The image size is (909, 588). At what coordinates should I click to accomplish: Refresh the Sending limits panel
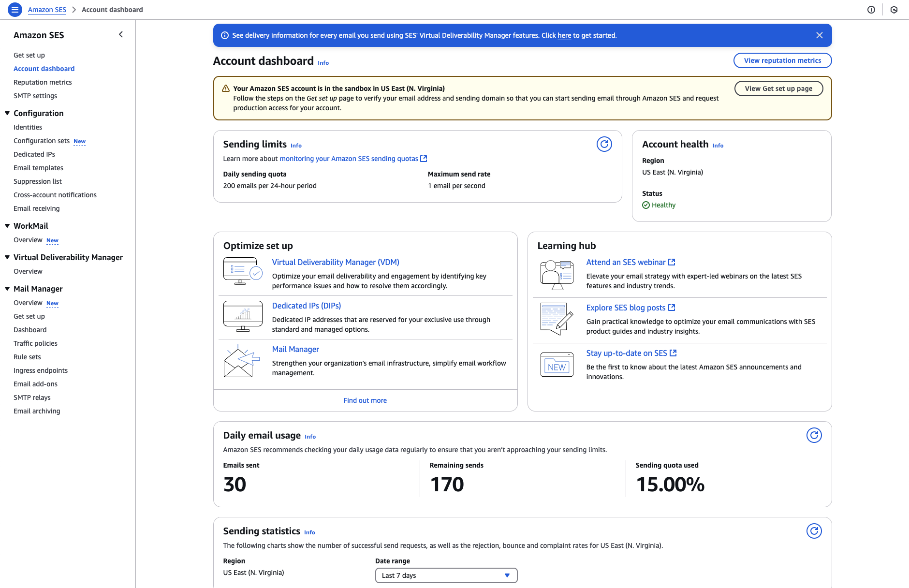pyautogui.click(x=604, y=144)
